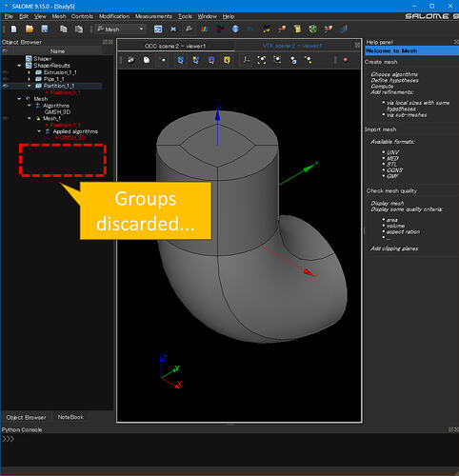Viewport: 459px width, 476px height.
Task: Toggle visibility eye for Pipe_1_1
Action: (6, 79)
